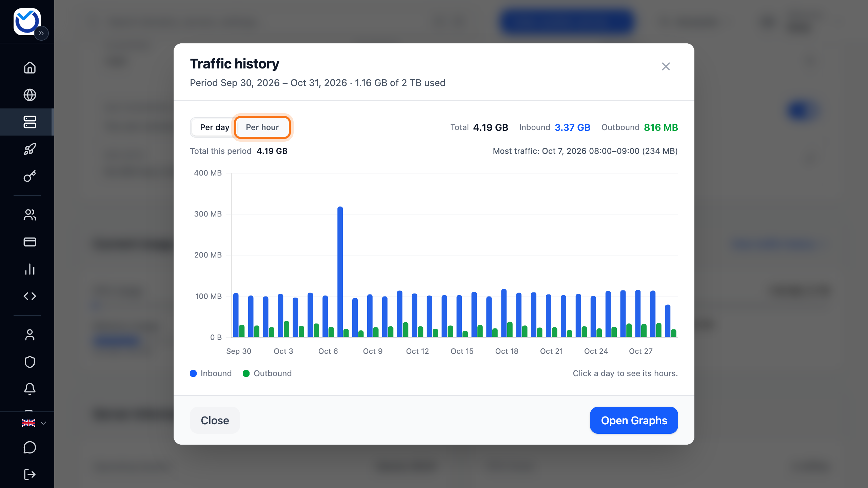Click the 300 MB axis label
868x488 pixels.
[208, 214]
